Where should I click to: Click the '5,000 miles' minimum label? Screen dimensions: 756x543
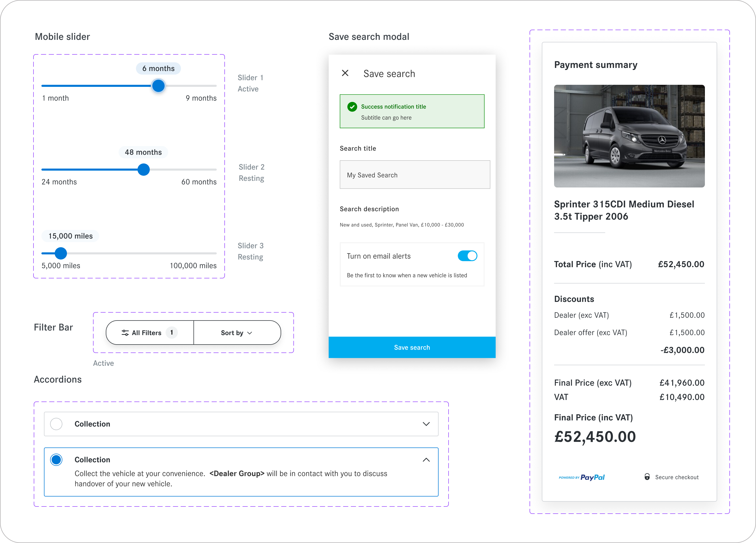click(x=61, y=266)
